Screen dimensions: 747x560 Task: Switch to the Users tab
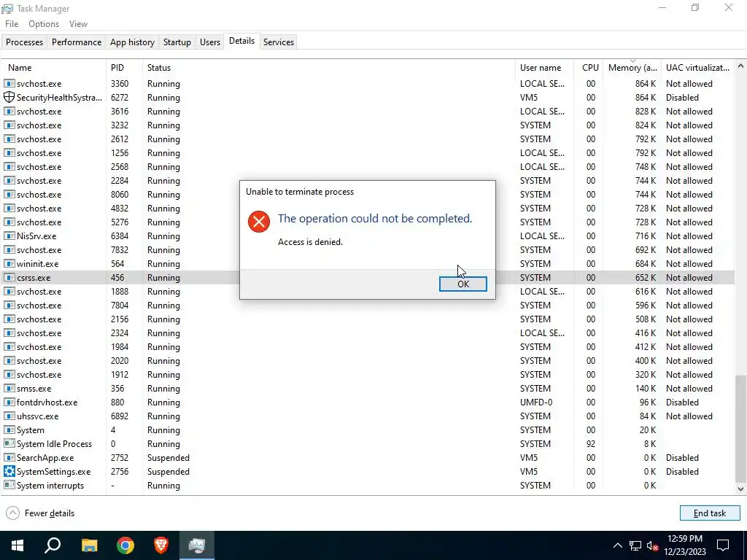(x=209, y=42)
